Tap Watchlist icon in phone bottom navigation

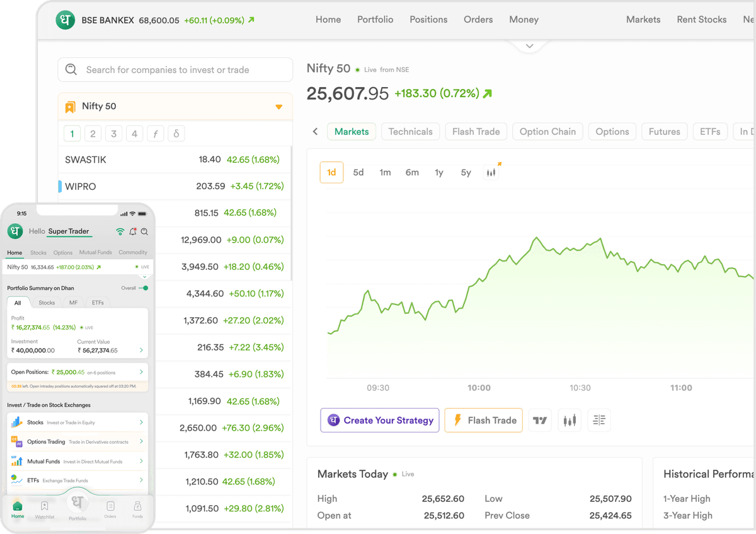pyautogui.click(x=45, y=506)
